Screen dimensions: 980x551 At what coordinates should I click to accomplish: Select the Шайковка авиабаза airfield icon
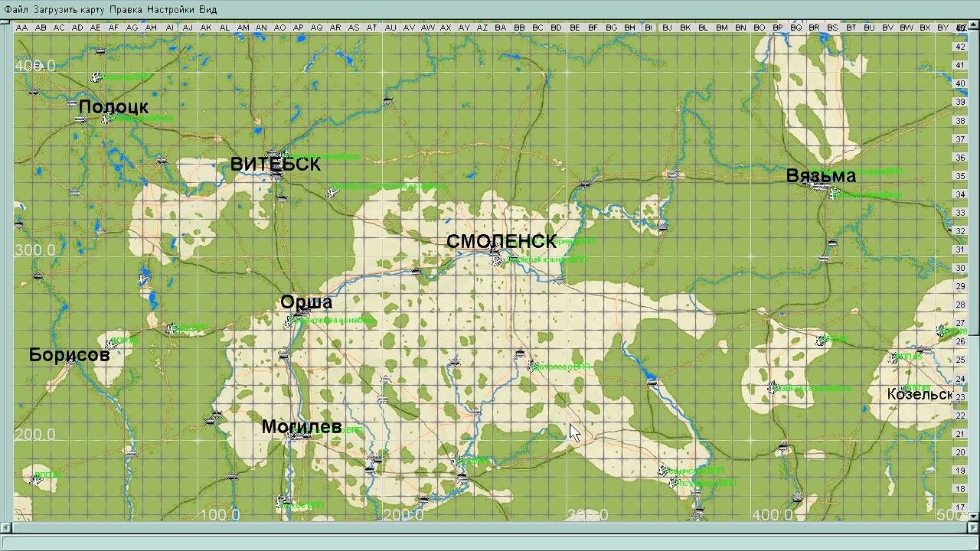[773, 387]
